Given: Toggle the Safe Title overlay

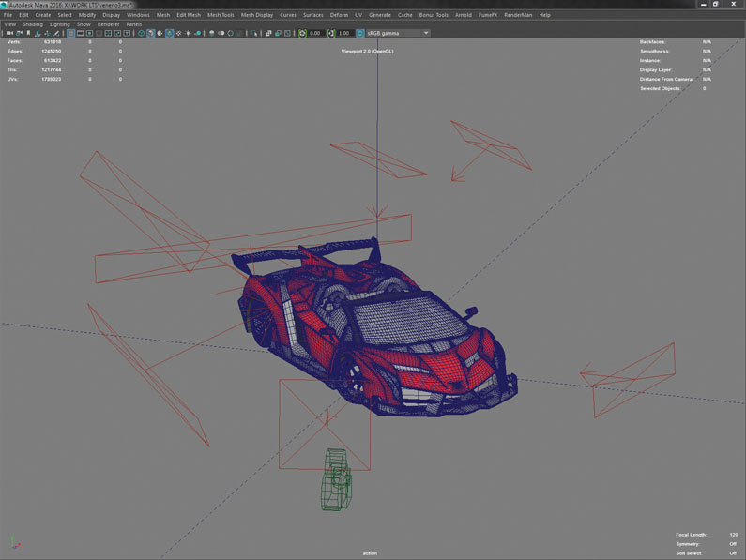Looking at the screenshot, I should click(127, 34).
